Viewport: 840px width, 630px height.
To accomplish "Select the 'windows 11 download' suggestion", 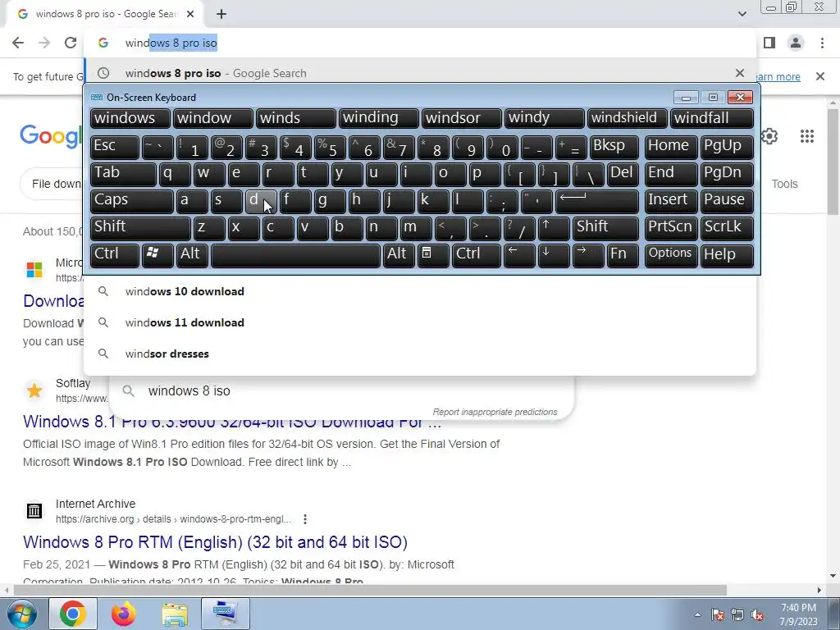I will [x=420, y=322].
